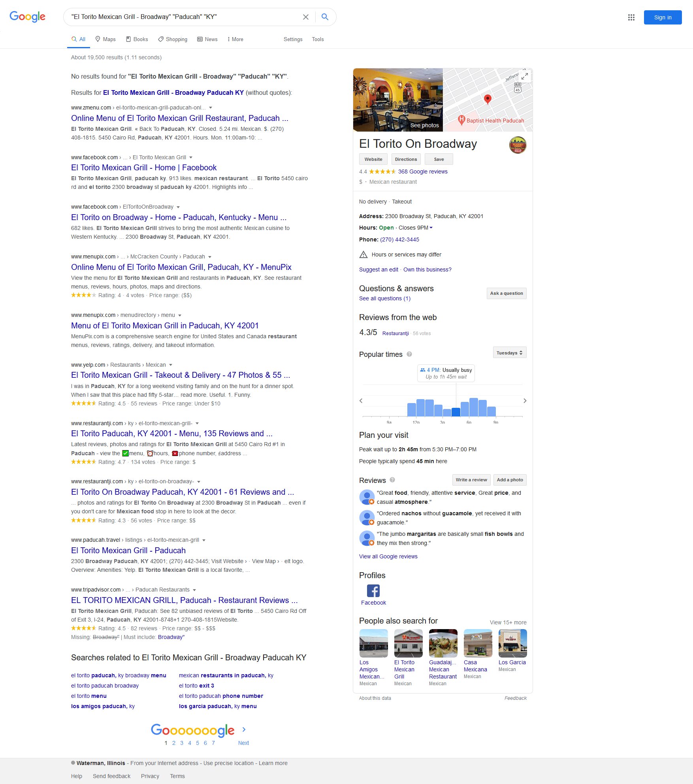Click the warning triangle beside Hours or services
The height and width of the screenshot is (784, 693).
[x=363, y=254]
